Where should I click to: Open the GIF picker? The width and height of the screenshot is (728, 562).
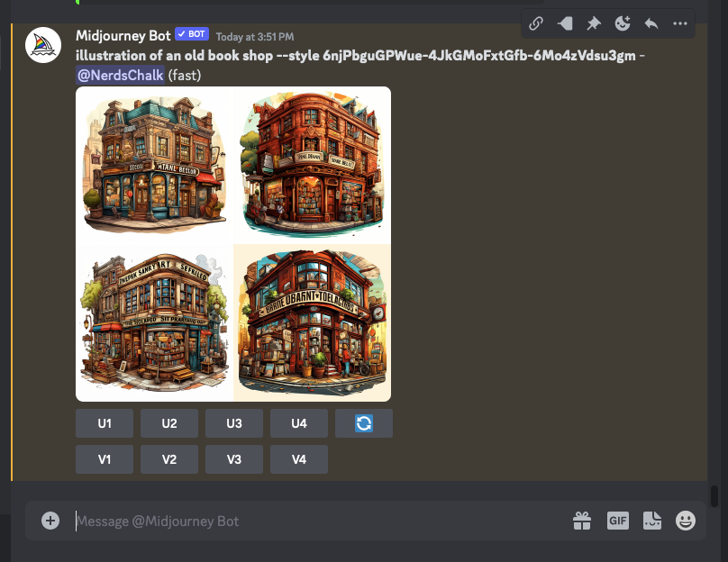pos(617,521)
